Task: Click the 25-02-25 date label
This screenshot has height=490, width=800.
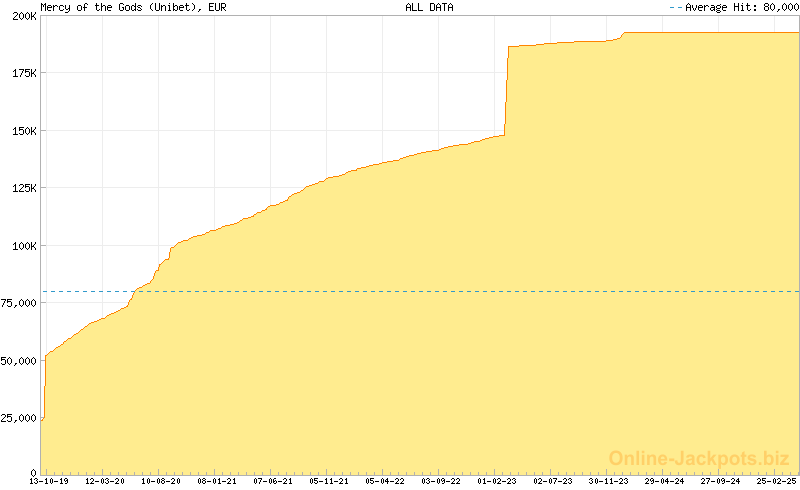Action: [777, 481]
